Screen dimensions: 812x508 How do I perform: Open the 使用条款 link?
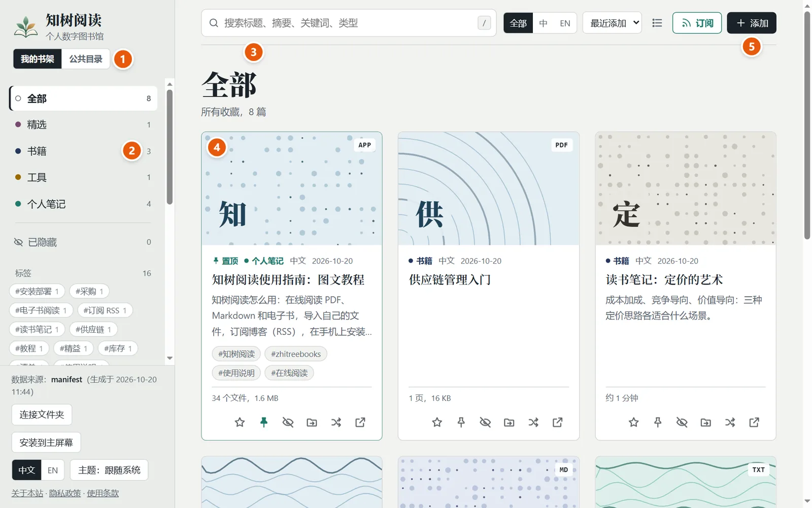point(103,493)
